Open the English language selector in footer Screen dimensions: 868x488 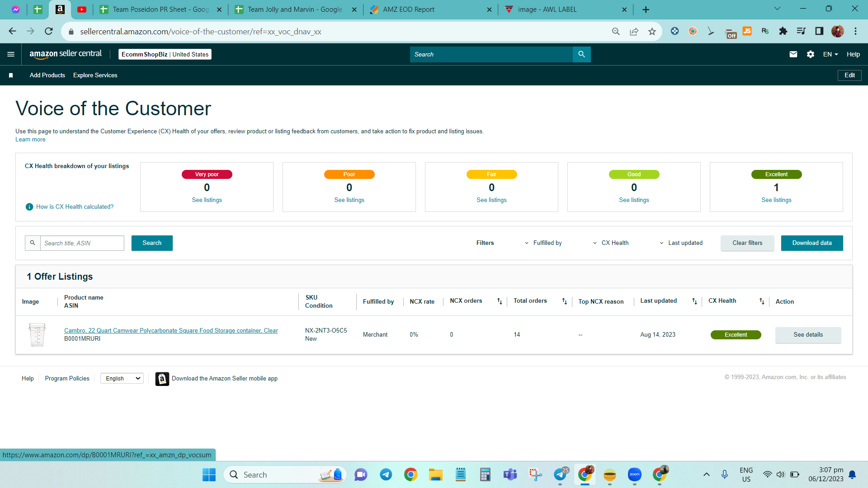pos(122,379)
